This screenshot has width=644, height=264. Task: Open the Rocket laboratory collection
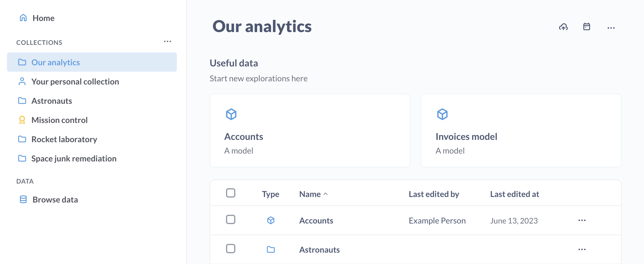[x=64, y=139]
